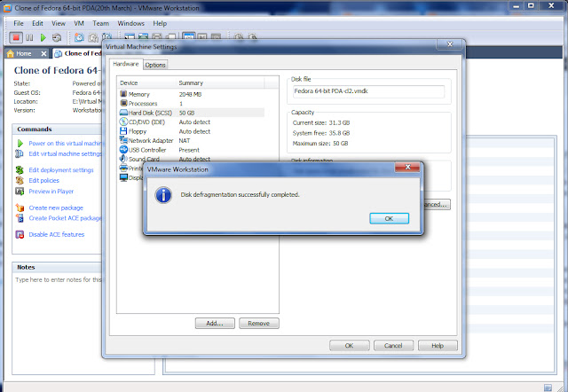Screen dimensions: 568x392
Task: Click the Create new package link
Action: (56, 208)
